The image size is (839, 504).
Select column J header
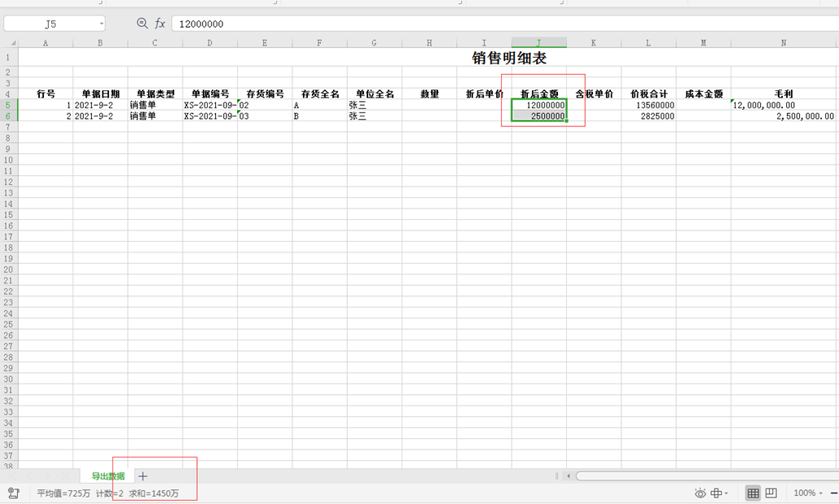[538, 43]
